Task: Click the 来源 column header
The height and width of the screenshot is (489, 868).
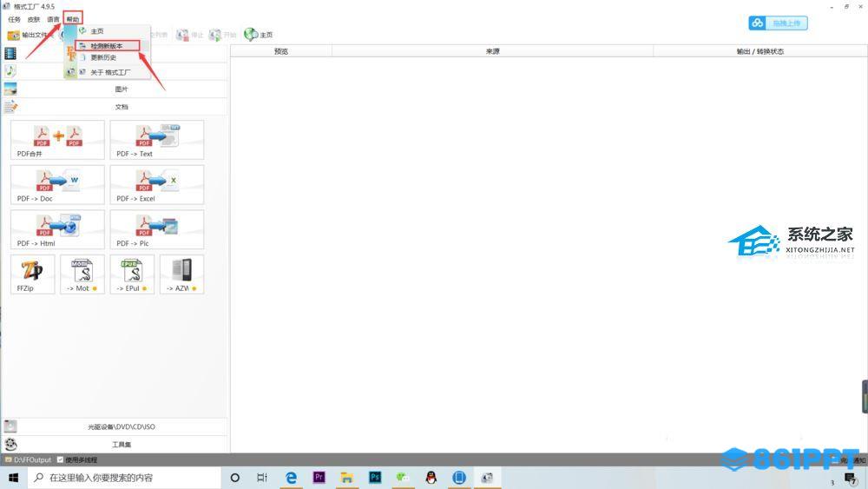Action: [493, 51]
